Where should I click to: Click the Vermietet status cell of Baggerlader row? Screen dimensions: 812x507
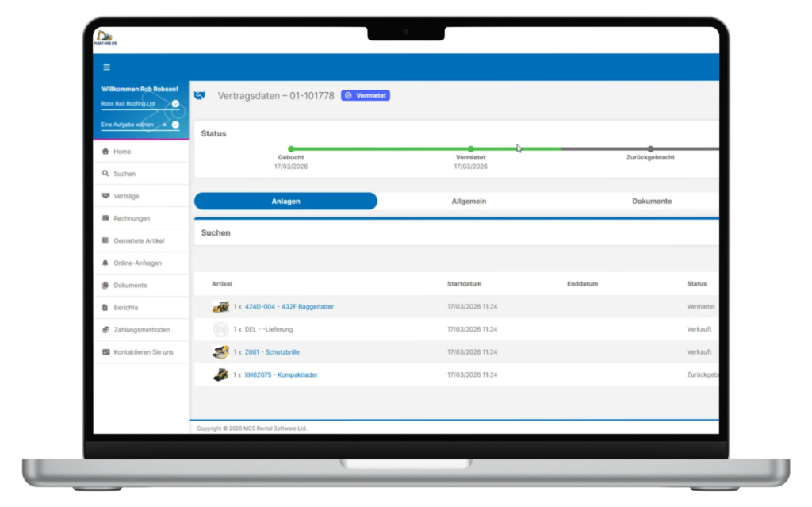701,307
